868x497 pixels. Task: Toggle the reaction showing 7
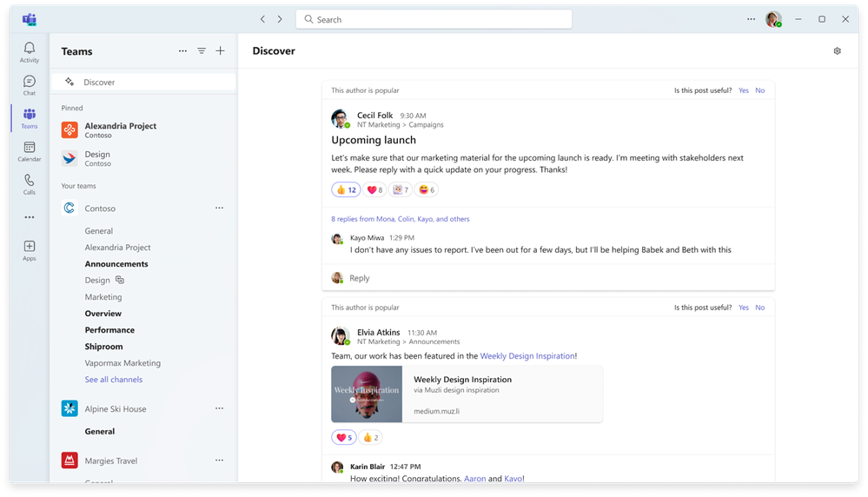(401, 189)
